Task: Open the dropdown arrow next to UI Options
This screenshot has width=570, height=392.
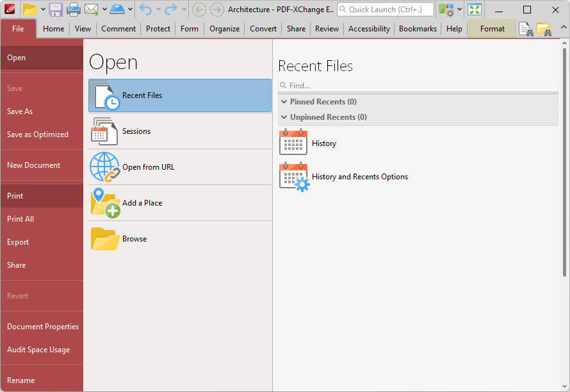Action: [x=459, y=10]
